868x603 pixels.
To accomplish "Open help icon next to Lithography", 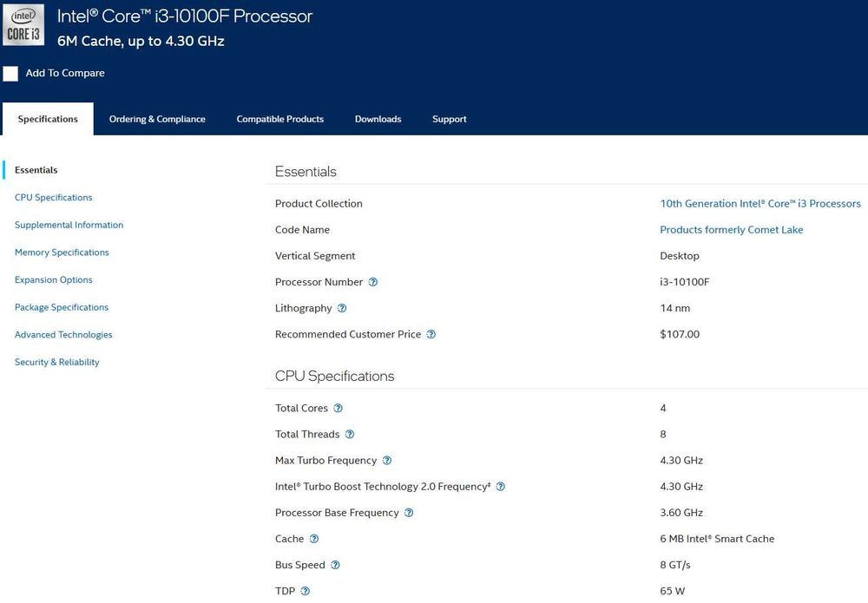I will tap(342, 308).
